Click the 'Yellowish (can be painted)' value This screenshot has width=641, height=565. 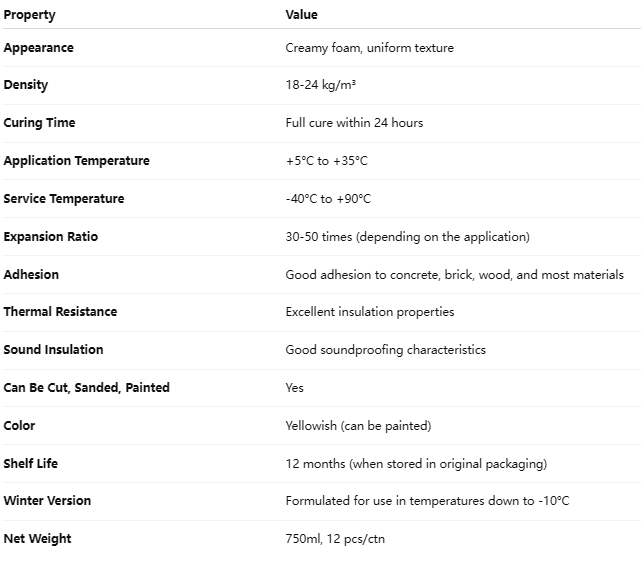358,426
